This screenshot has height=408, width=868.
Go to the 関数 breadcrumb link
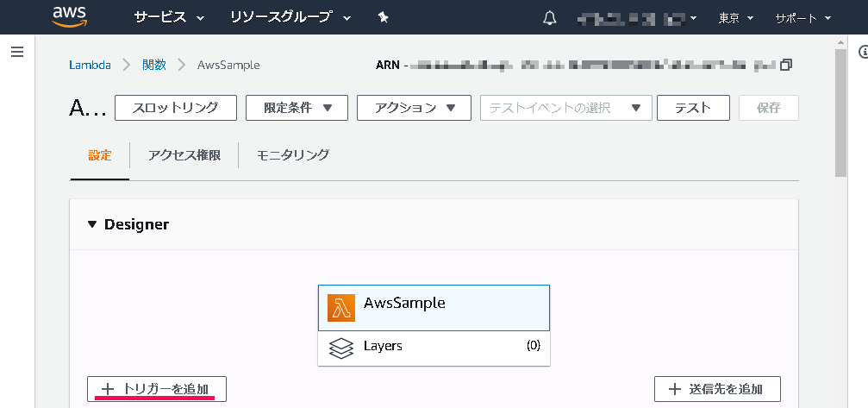(154, 65)
